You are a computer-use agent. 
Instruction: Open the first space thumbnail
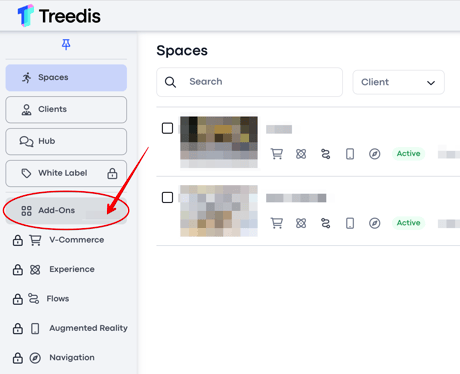point(219,143)
